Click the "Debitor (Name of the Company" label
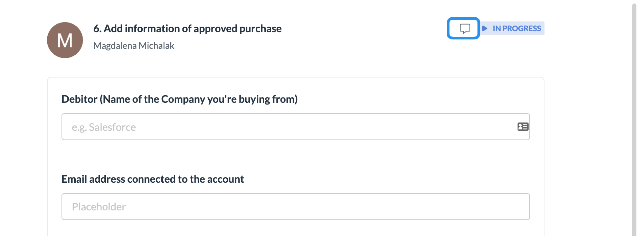This screenshot has width=644, height=236. point(179,99)
